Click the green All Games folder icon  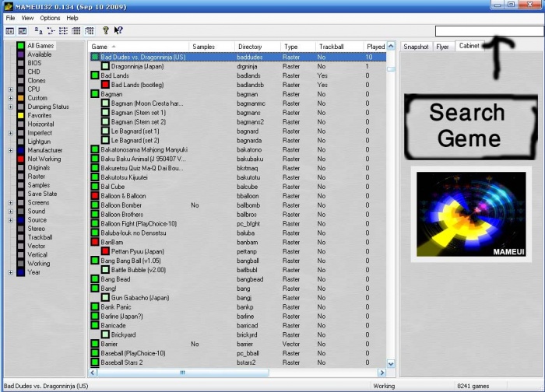tap(21, 45)
